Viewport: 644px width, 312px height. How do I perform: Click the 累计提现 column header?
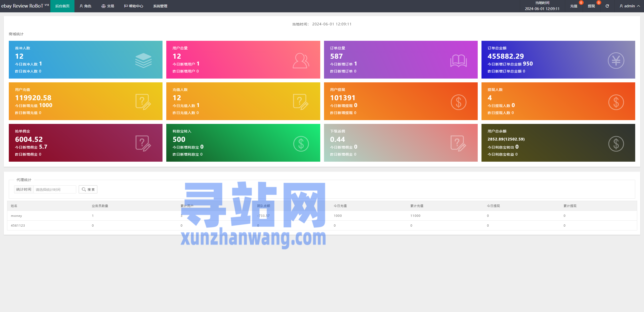[x=570, y=206]
